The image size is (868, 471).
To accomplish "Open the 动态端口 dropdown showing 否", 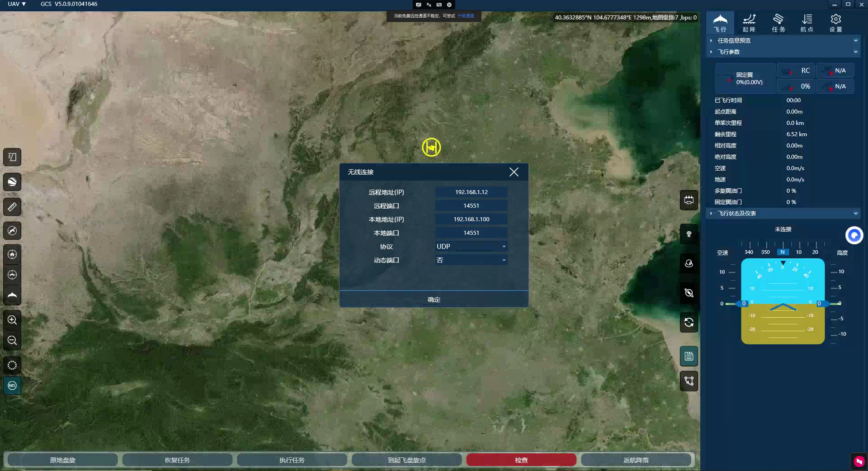I will point(471,260).
